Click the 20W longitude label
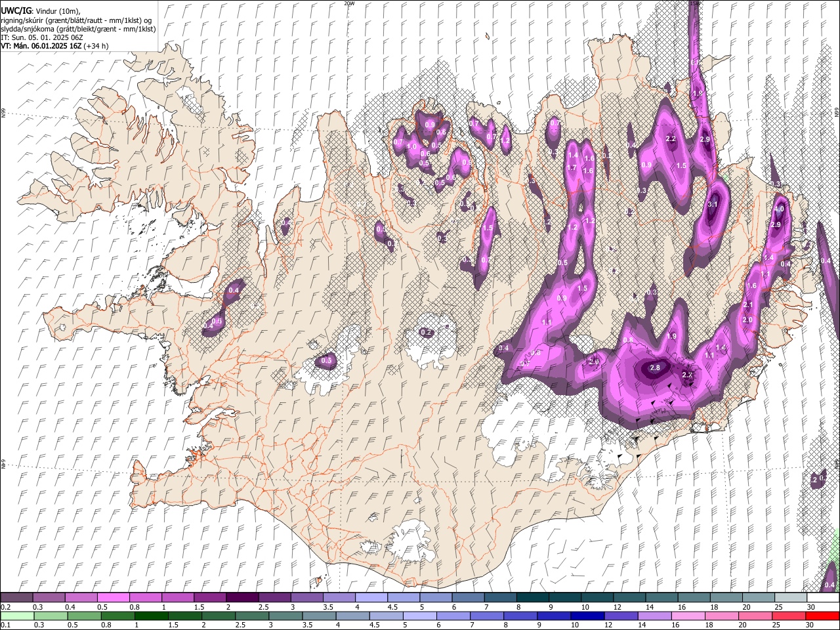Screen dimensions: 840x630 [348, 3]
